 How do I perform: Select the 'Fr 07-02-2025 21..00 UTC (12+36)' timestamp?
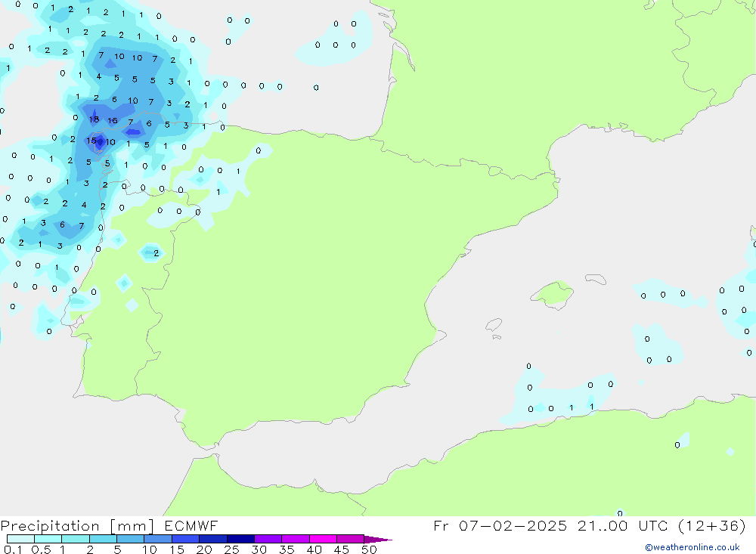589,526
